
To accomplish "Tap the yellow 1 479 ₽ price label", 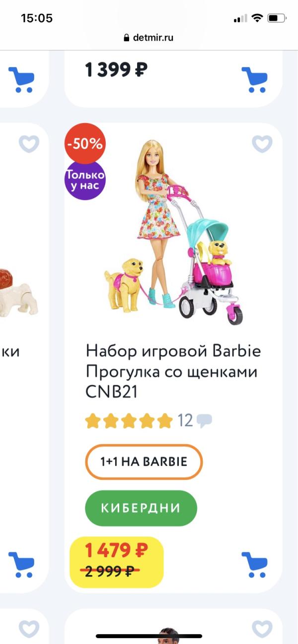I will pyautogui.click(x=117, y=562).
